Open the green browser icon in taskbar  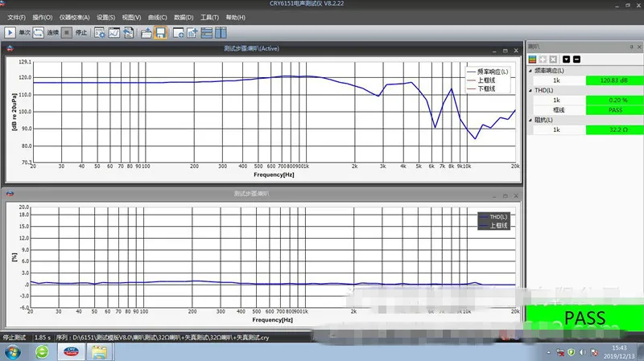tap(42, 352)
